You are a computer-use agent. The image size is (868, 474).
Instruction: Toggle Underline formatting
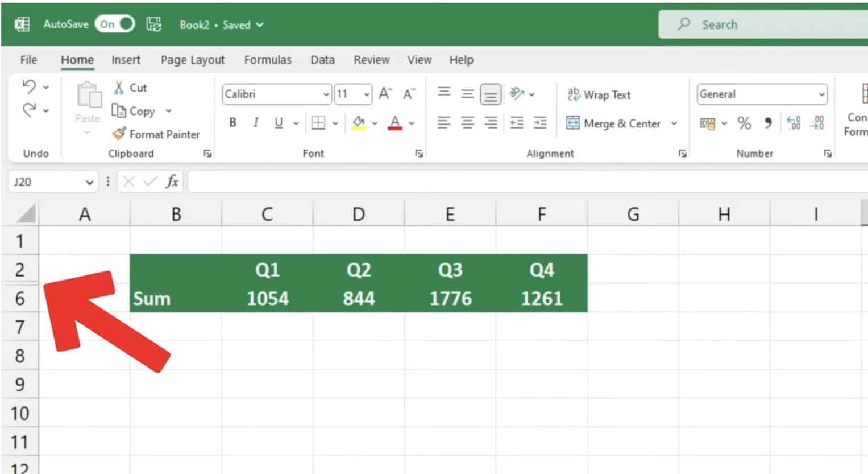(x=278, y=122)
